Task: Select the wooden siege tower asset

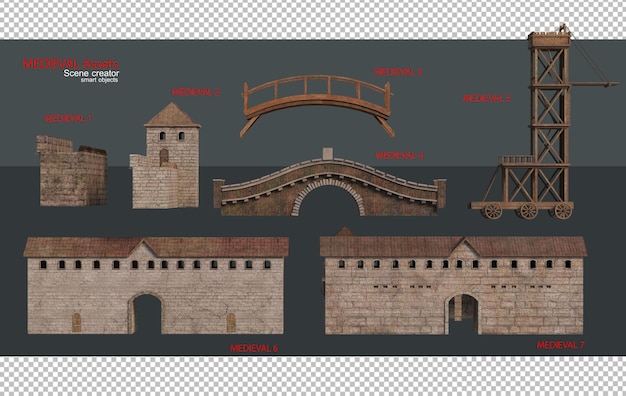Action: tap(544, 122)
